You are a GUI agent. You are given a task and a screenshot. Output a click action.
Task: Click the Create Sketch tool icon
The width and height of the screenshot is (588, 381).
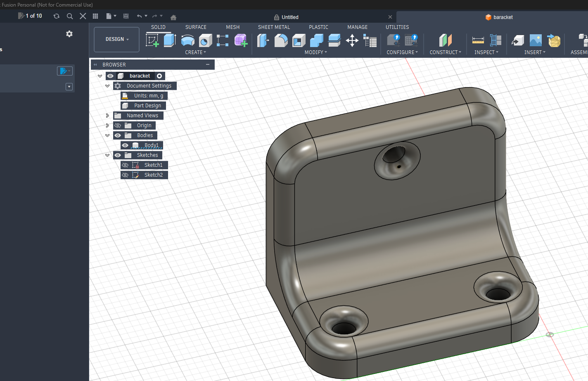click(x=152, y=40)
